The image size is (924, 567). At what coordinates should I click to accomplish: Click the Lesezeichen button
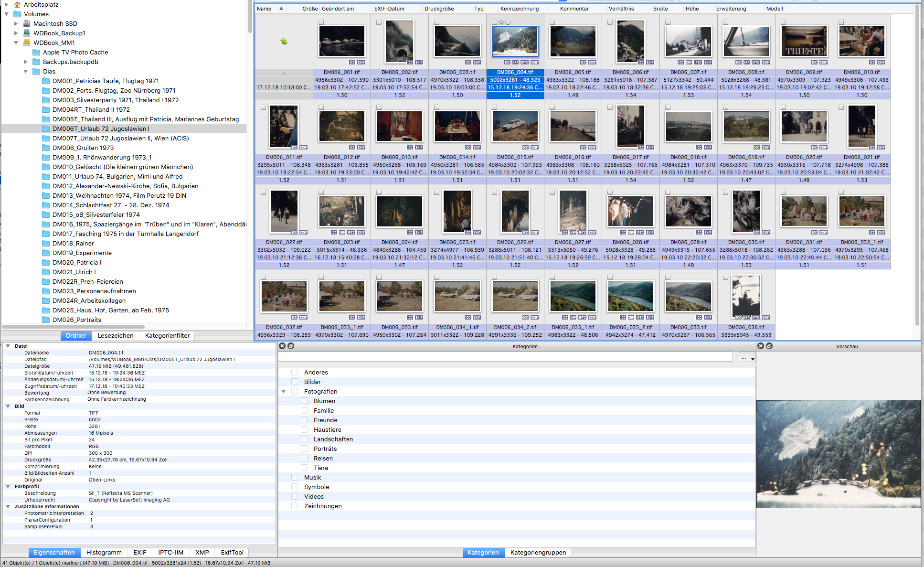point(115,335)
